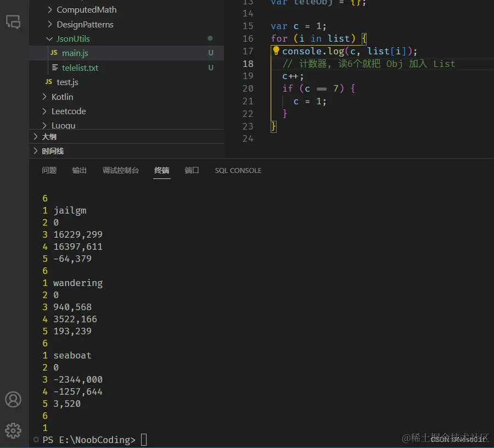This screenshot has height=448, width=494.
Task: Click line number 18 in the gutter
Action: pos(248,64)
